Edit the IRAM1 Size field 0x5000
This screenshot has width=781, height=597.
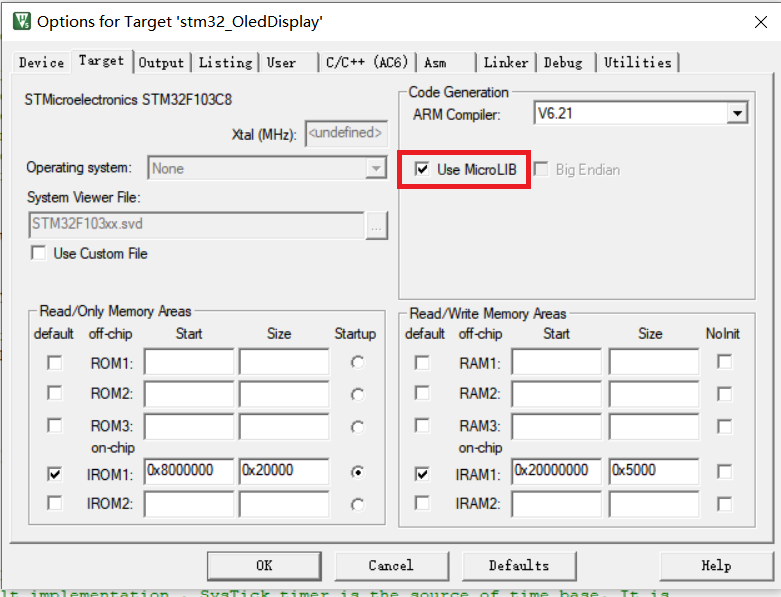[653, 471]
